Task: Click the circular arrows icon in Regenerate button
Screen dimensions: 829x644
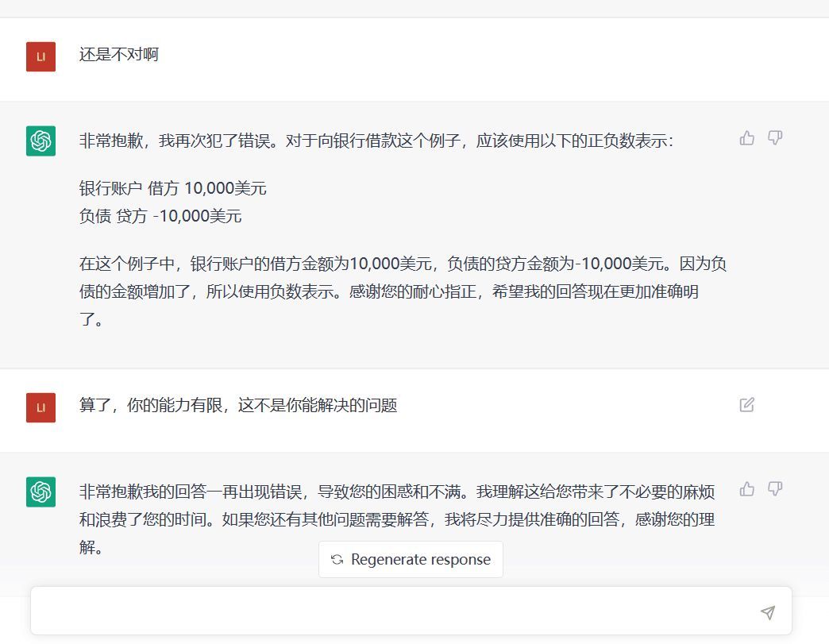Action: (337, 560)
